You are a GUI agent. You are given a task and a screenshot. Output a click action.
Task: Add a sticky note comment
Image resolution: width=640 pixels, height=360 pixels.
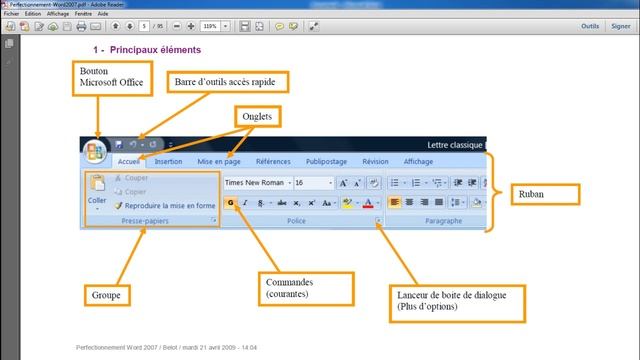pyautogui.click(x=279, y=27)
